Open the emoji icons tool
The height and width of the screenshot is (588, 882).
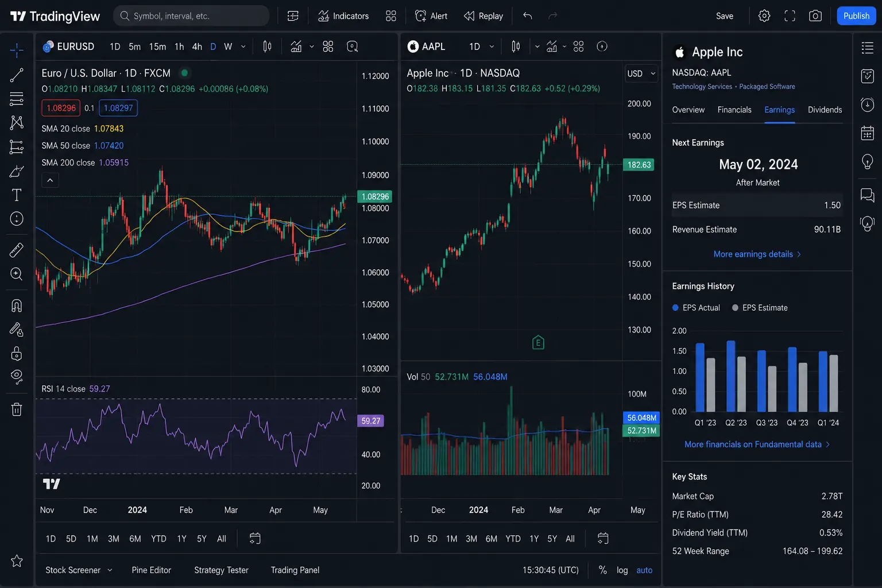tap(17, 219)
